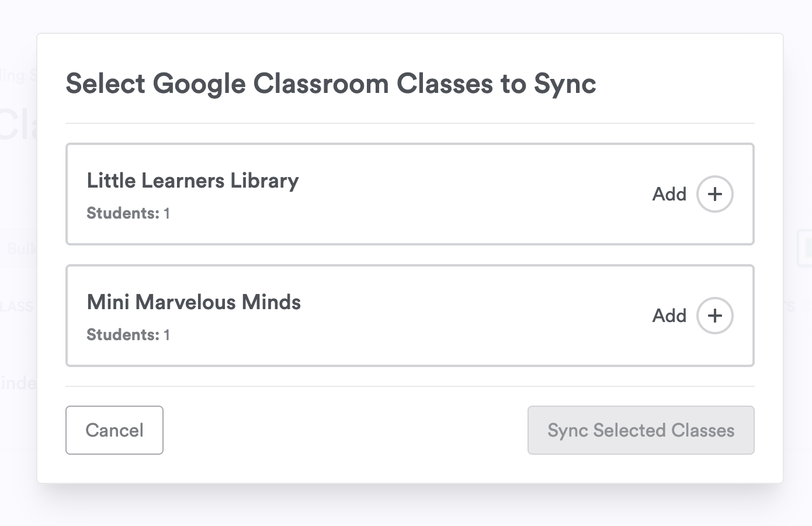Click plus icon for Little Learners Library
This screenshot has width=812, height=526.
(714, 194)
